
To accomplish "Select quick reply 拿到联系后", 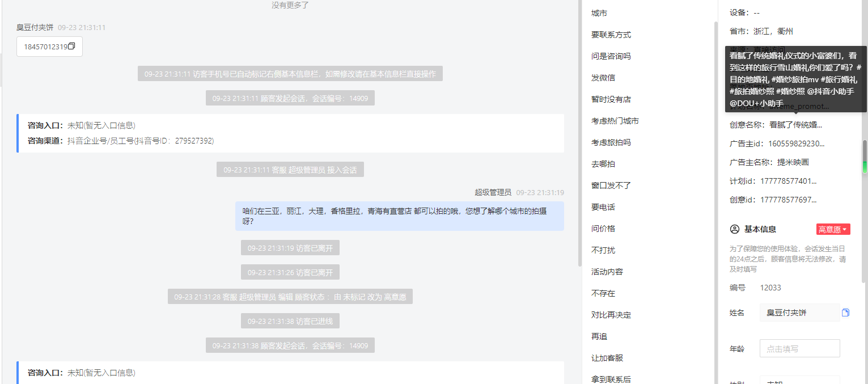I will pyautogui.click(x=611, y=379).
